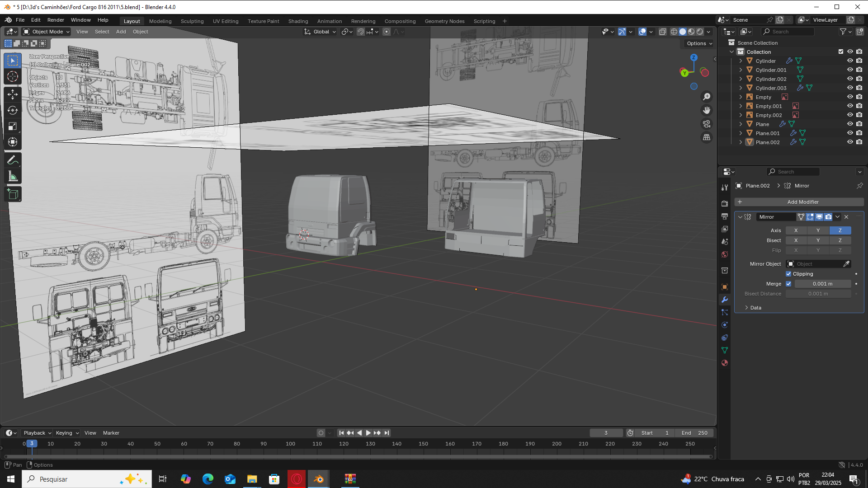The image size is (868, 488).
Task: Open the Render menu
Action: tap(56, 20)
